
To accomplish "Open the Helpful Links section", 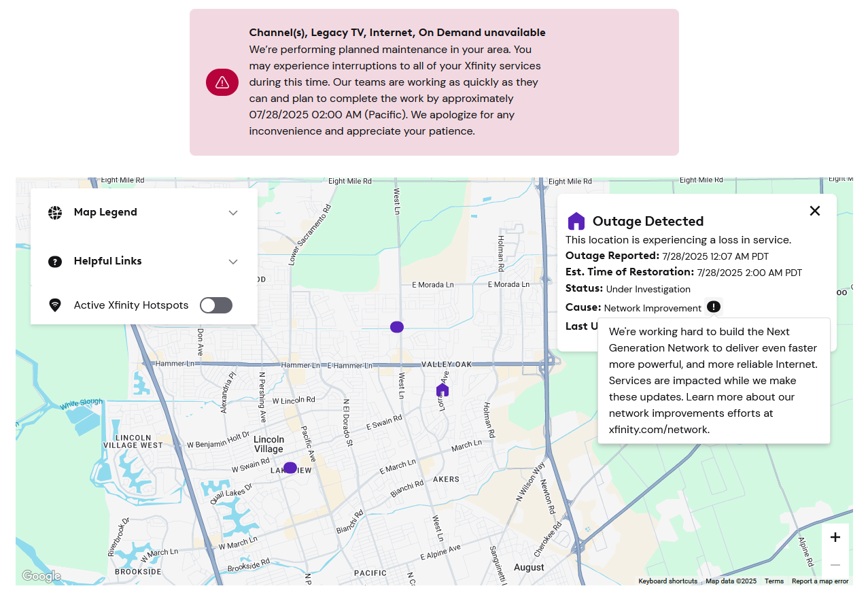I will pos(144,262).
